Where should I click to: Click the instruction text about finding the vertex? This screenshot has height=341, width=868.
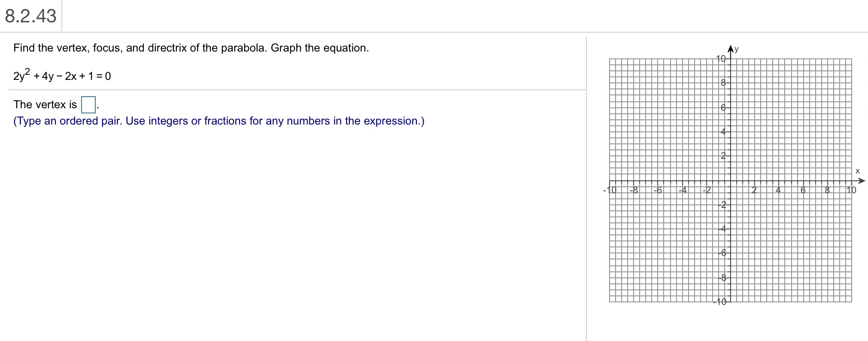191,48
